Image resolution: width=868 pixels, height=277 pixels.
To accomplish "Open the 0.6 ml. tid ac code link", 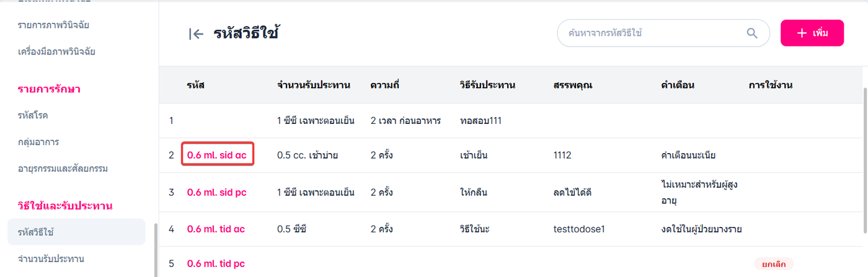I will point(216,229).
